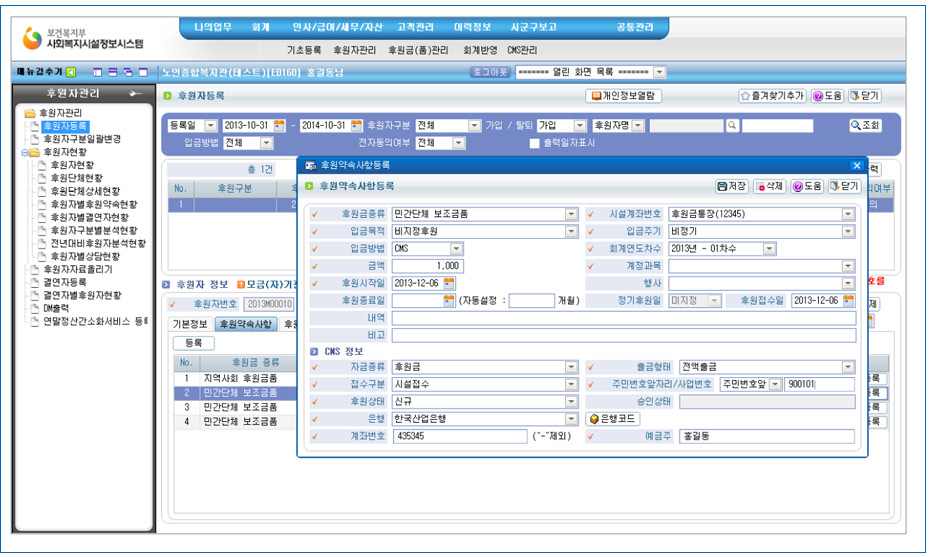Open search-bar 입금방법 dropdown showing 전체
933x557 pixels.
pyautogui.click(x=266, y=143)
